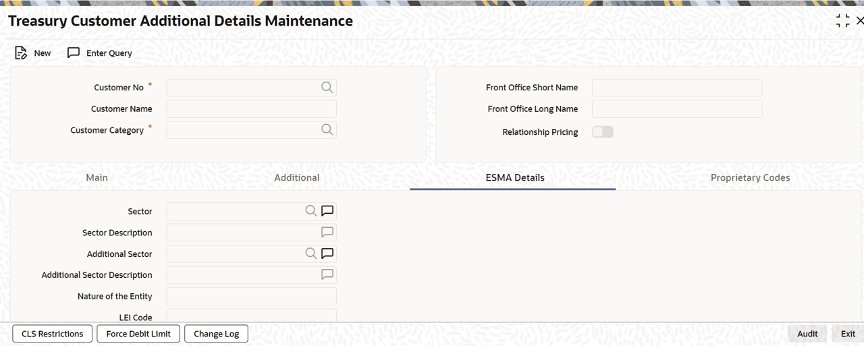Click the Nature of the Entity label
The height and width of the screenshot is (356, 868).
pos(115,296)
